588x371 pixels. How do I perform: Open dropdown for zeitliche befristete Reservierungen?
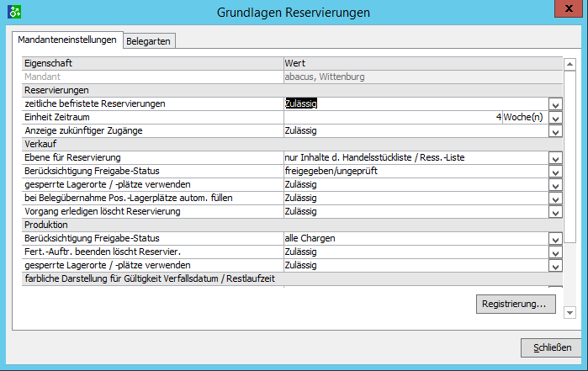pyautogui.click(x=554, y=104)
